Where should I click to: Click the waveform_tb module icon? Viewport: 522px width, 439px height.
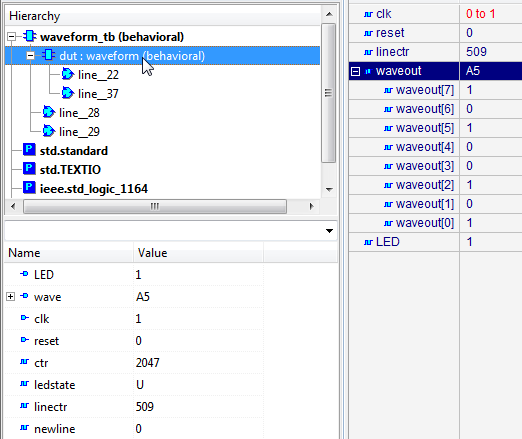[29, 36]
